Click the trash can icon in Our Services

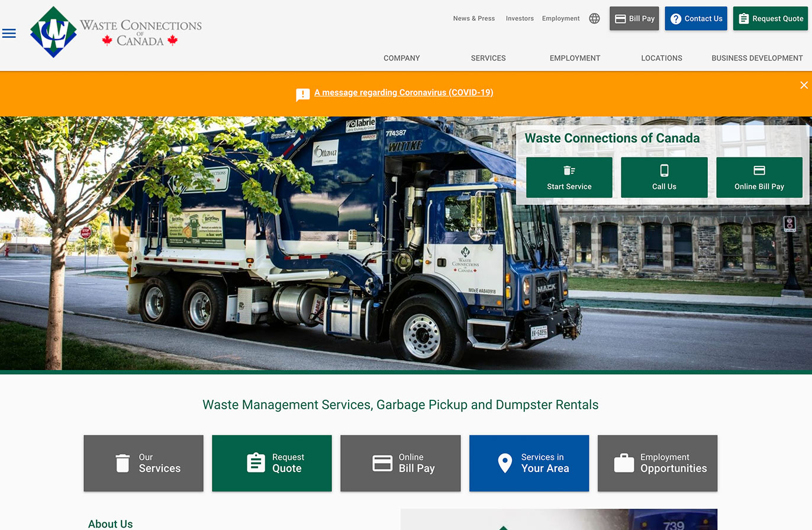tap(123, 463)
